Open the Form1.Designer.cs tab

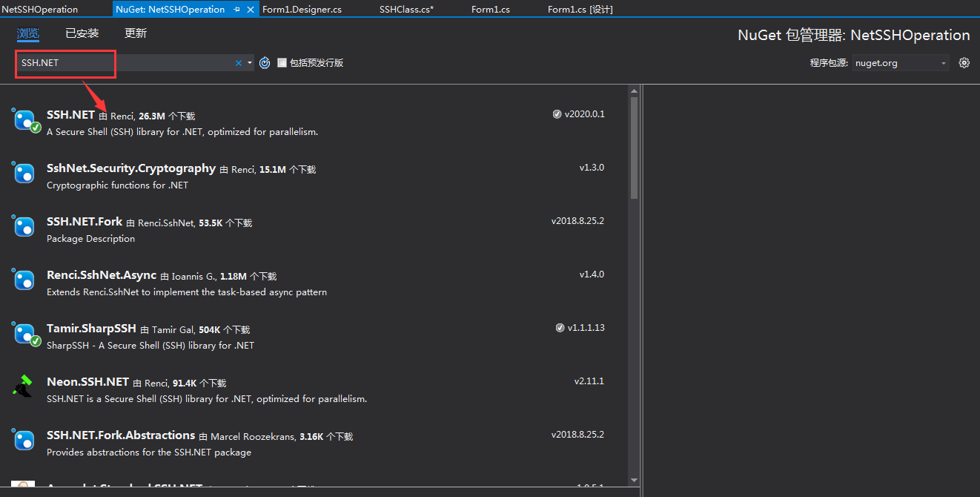[302, 10]
